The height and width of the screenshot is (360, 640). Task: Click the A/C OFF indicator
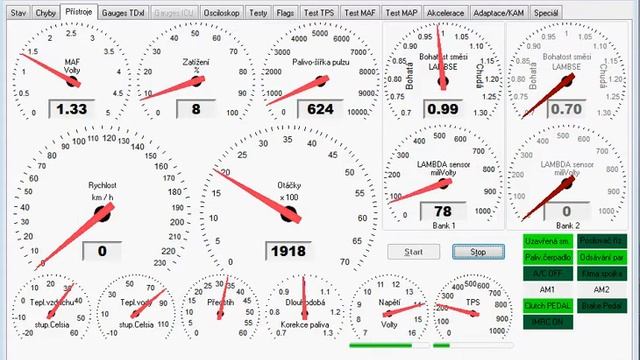point(548,273)
